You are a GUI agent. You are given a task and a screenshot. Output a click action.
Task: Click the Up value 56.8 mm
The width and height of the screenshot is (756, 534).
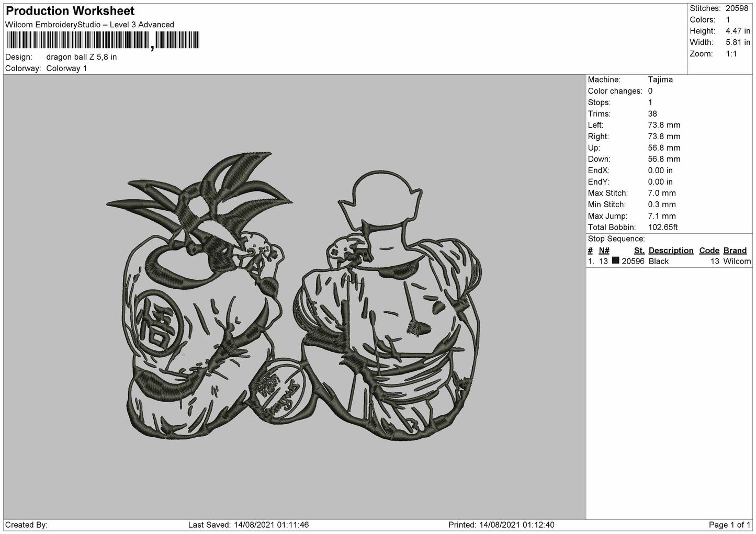pos(664,148)
